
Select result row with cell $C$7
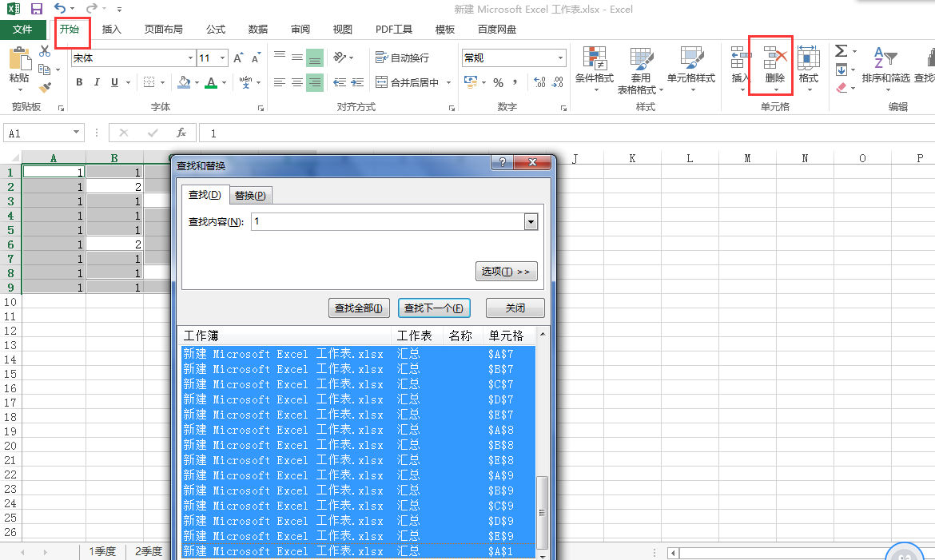(358, 384)
